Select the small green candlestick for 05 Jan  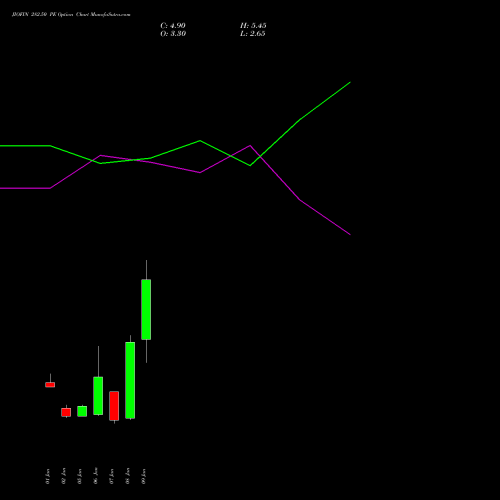82,411
